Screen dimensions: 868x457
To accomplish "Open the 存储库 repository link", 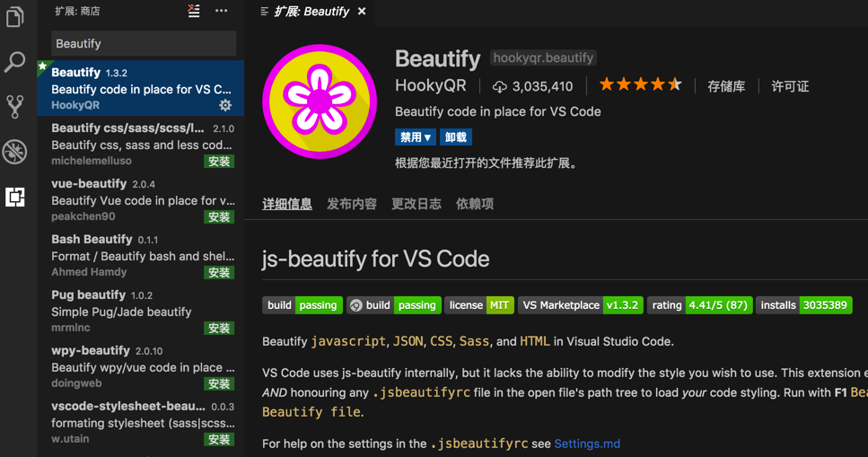I will (x=726, y=86).
